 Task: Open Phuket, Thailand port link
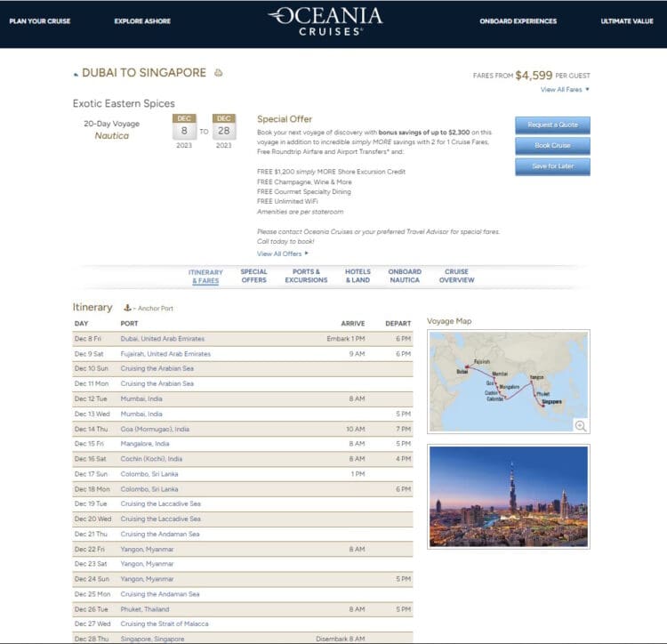[145, 609]
